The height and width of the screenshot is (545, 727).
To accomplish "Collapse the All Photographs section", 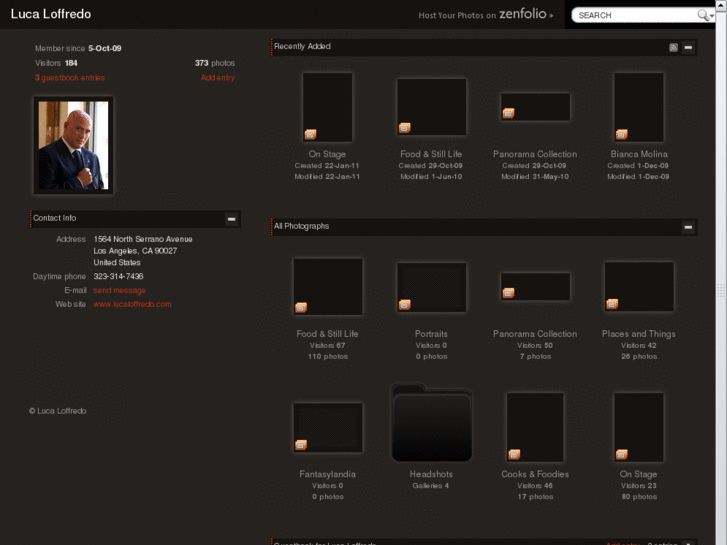I will [688, 227].
